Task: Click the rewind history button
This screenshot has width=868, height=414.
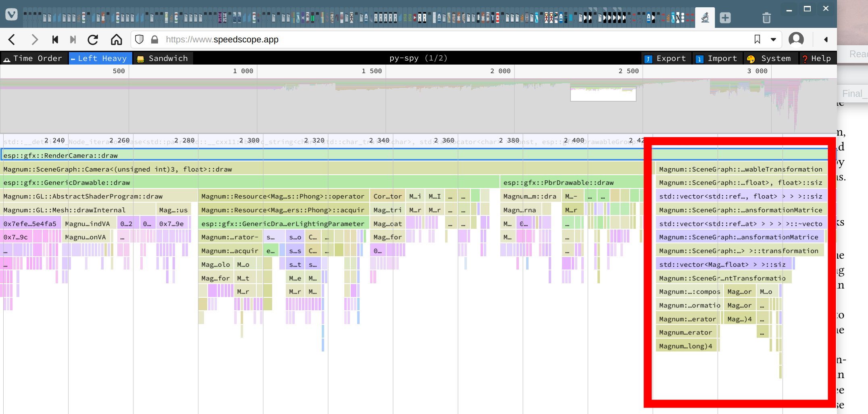Action: coord(55,40)
